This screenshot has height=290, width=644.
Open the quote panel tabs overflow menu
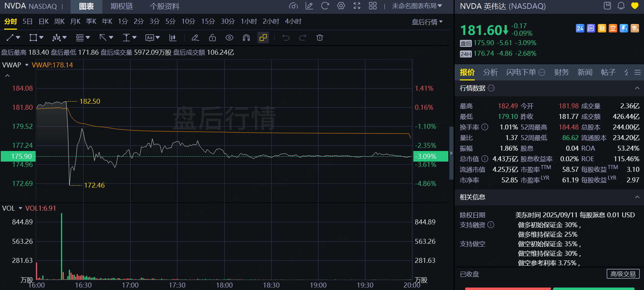[637, 72]
